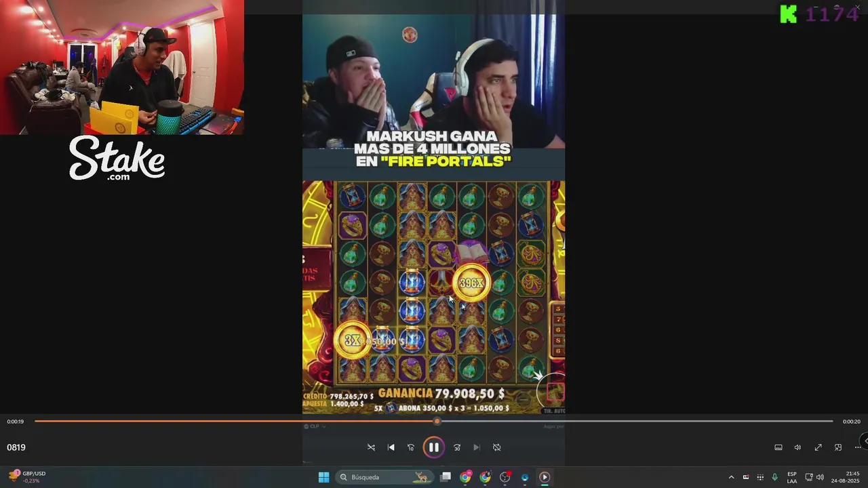
Task: Open the Windows Start menu
Action: point(323,477)
